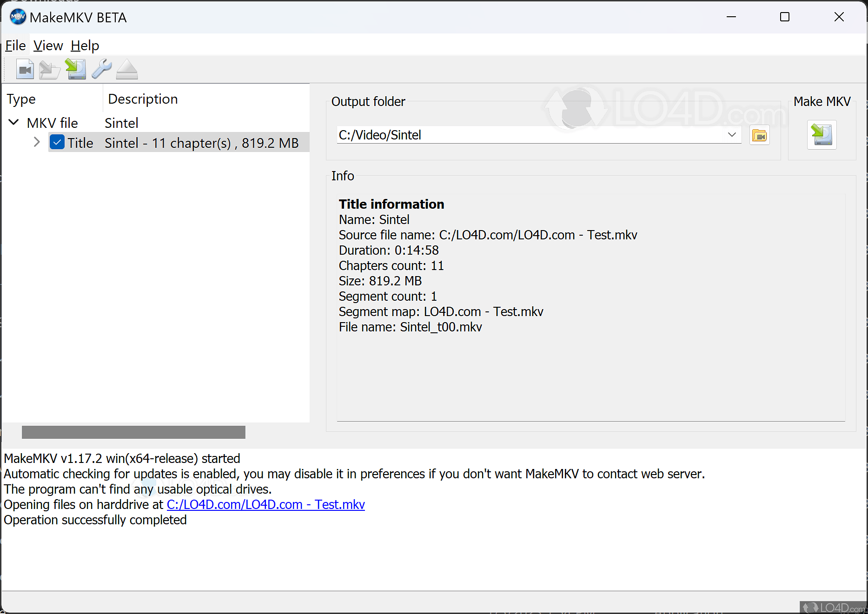Click the Save selected titles toolbar icon

click(76, 70)
